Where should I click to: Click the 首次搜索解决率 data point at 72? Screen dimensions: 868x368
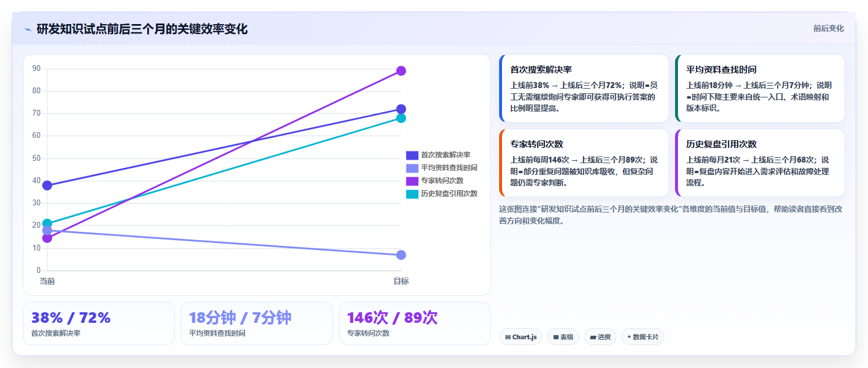(401, 109)
